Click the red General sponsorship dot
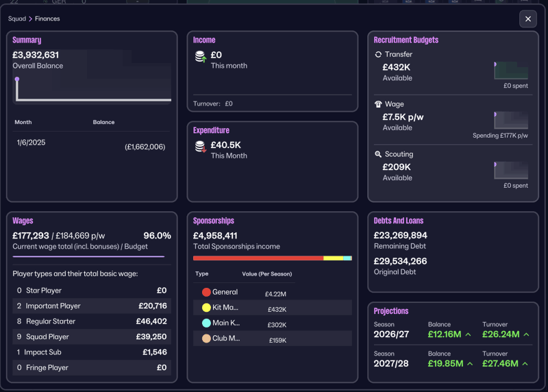 point(206,292)
